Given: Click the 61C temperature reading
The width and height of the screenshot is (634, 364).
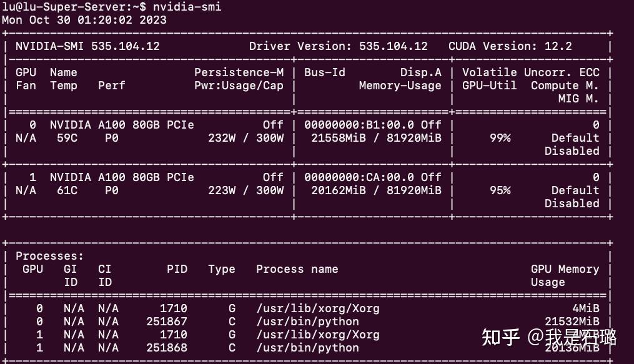Looking at the screenshot, I should click(67, 190).
